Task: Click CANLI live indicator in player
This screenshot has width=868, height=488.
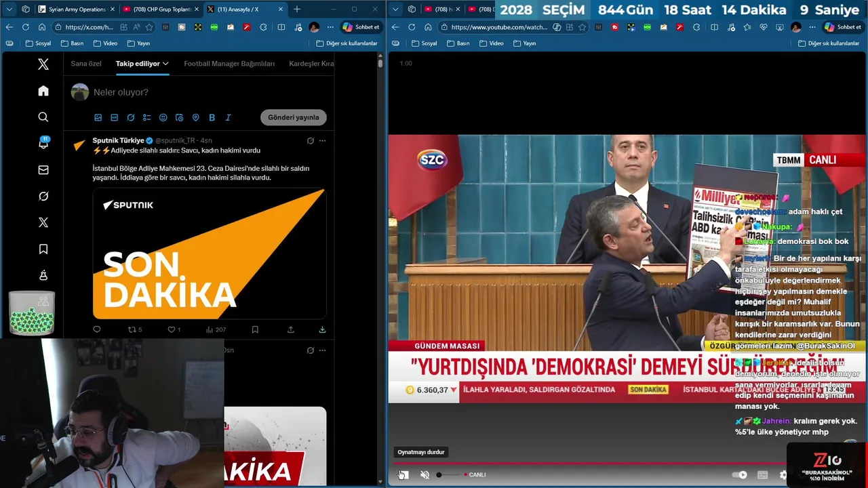Action: [476, 474]
